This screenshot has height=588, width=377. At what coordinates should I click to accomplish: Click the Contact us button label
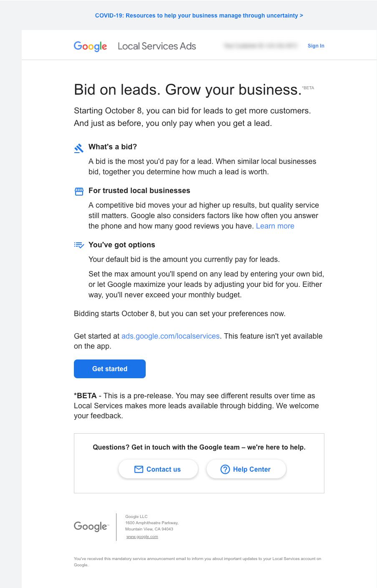tap(163, 470)
